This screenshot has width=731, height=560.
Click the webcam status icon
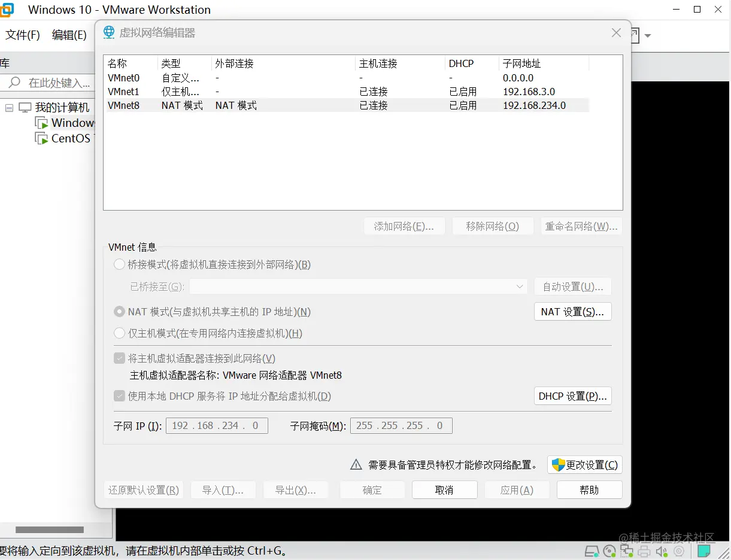[x=679, y=551]
